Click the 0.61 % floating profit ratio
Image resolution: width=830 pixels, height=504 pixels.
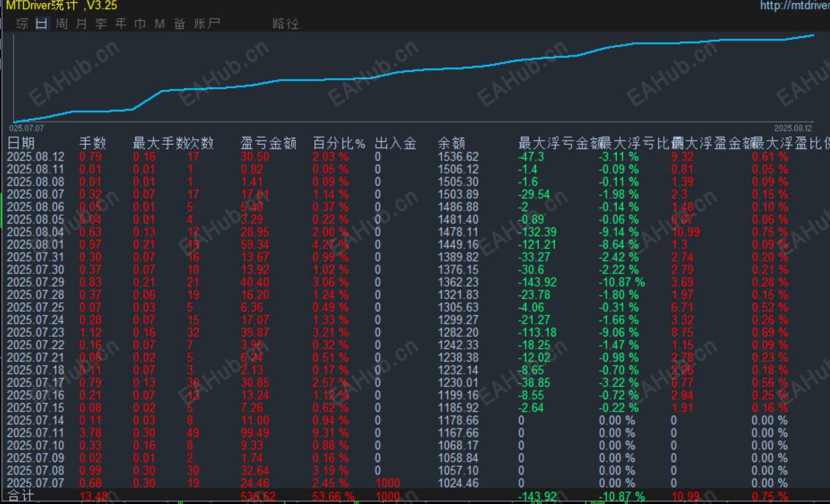[x=770, y=157]
